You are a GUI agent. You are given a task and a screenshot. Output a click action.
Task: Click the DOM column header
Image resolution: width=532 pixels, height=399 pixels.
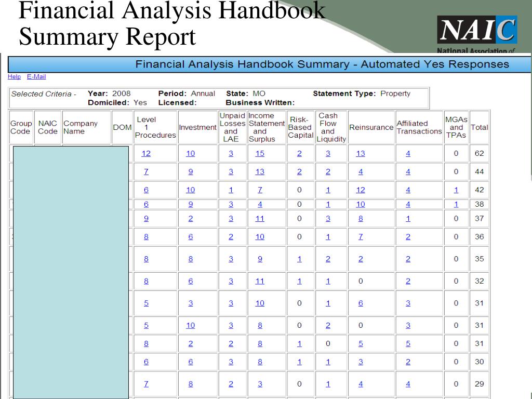click(122, 127)
